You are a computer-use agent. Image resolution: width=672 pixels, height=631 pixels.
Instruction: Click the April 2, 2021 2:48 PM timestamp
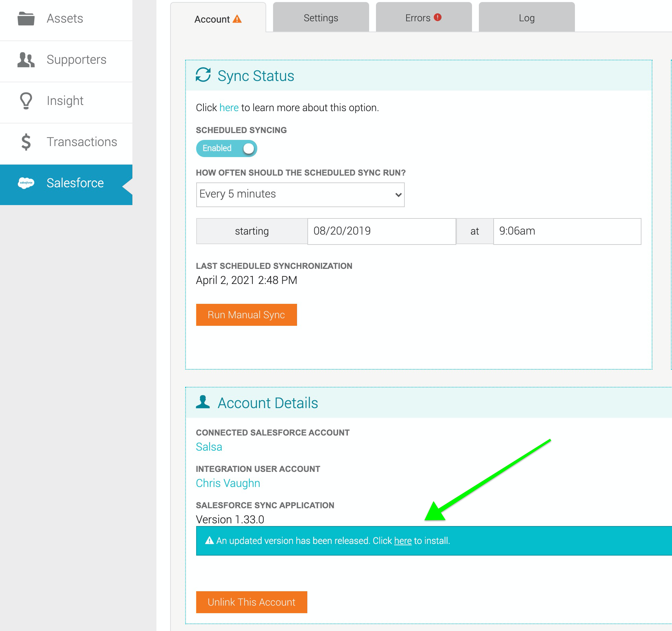[246, 280]
